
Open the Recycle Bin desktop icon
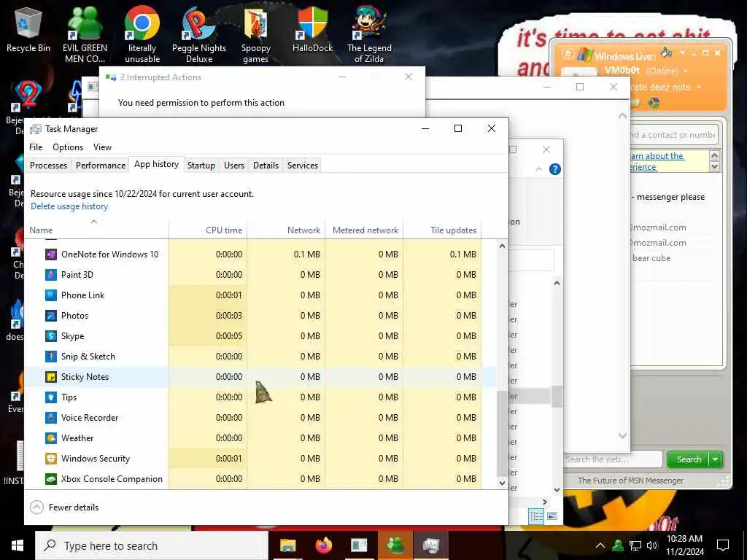pos(28,29)
